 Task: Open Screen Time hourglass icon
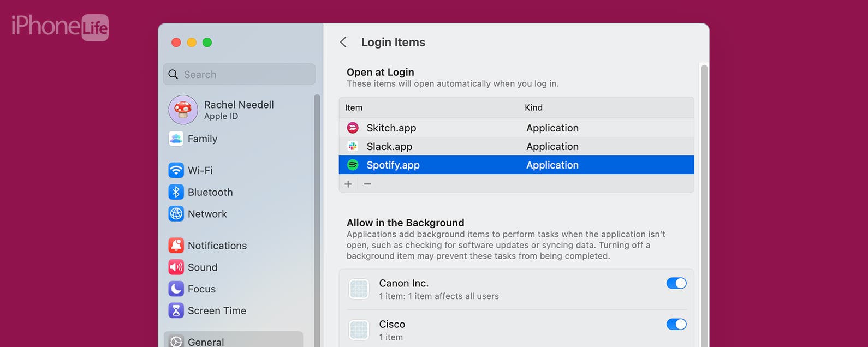[176, 310]
